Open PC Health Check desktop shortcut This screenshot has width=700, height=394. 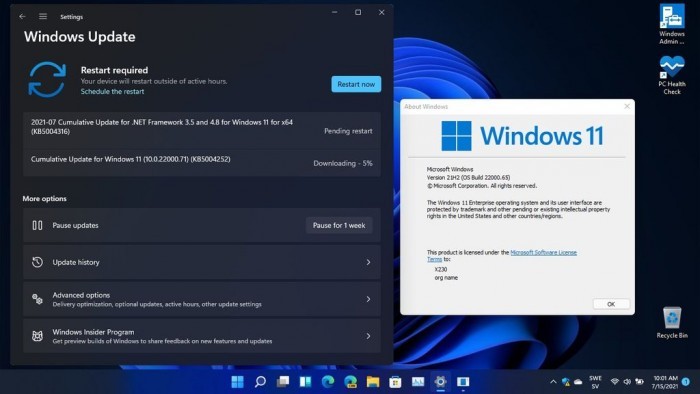[x=672, y=75]
